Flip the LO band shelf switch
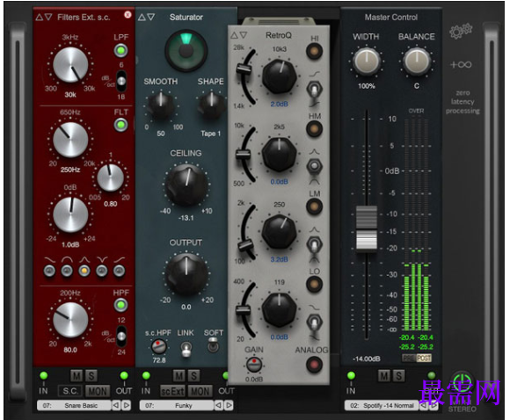Screen dimensions: 517x420 (314, 322)
